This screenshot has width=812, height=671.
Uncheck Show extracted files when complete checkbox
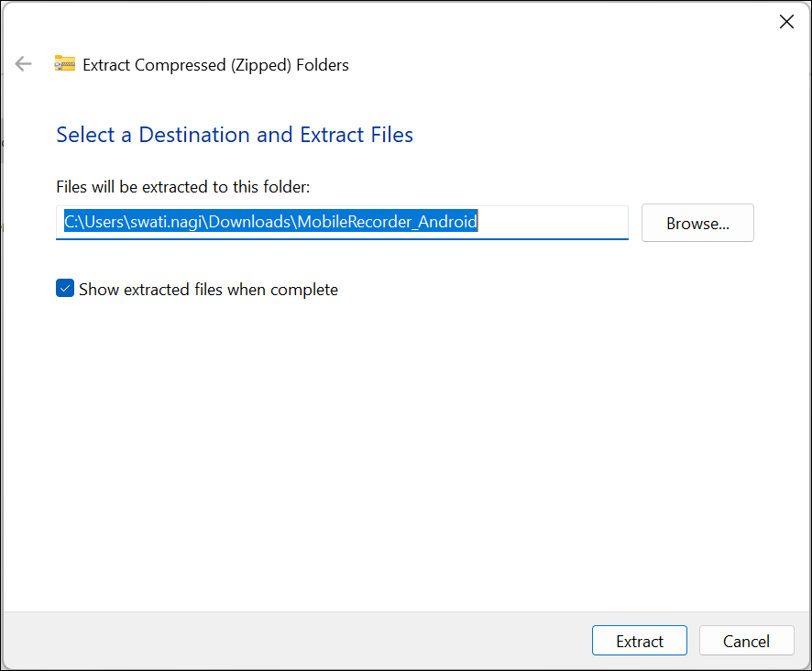point(65,288)
